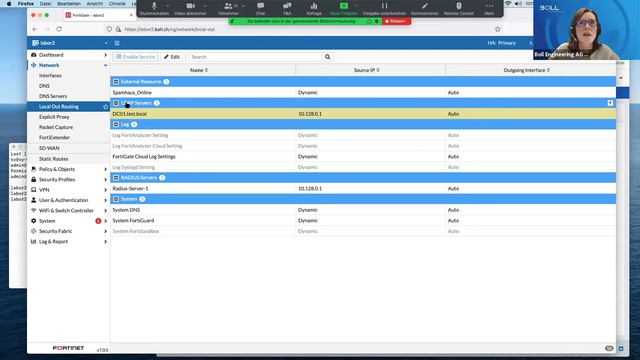The height and width of the screenshot is (360, 640).
Task: Expand Security Profiles menu
Action: tap(69, 180)
